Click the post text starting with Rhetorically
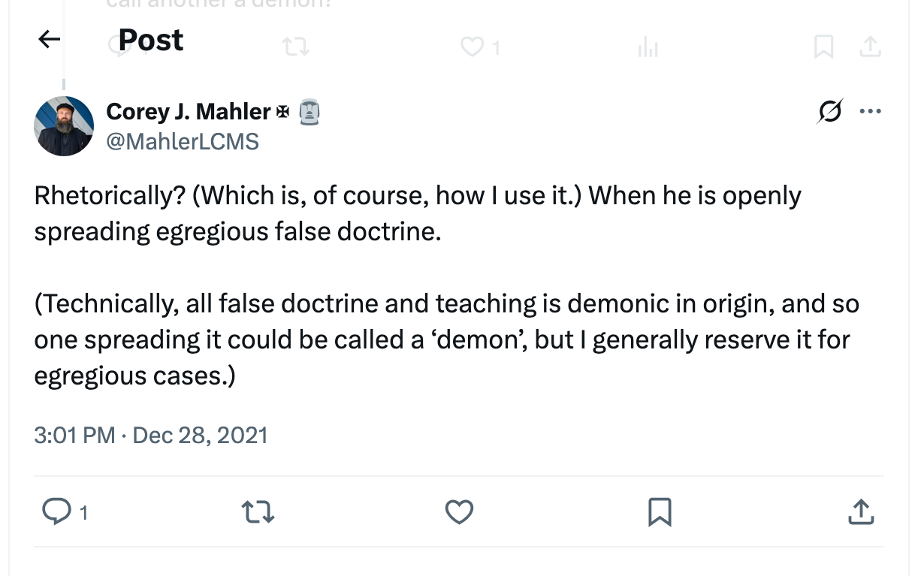 tap(417, 213)
